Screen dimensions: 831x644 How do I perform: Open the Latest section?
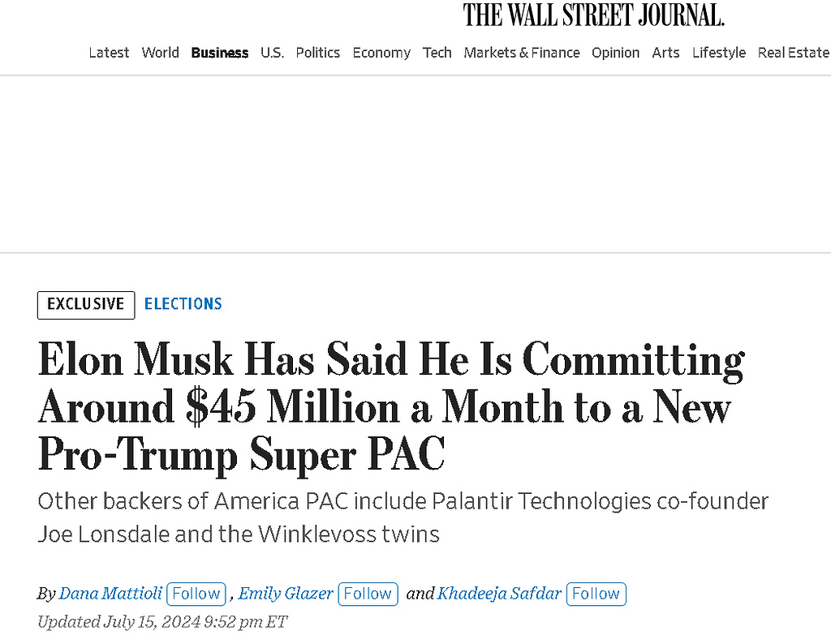[109, 53]
